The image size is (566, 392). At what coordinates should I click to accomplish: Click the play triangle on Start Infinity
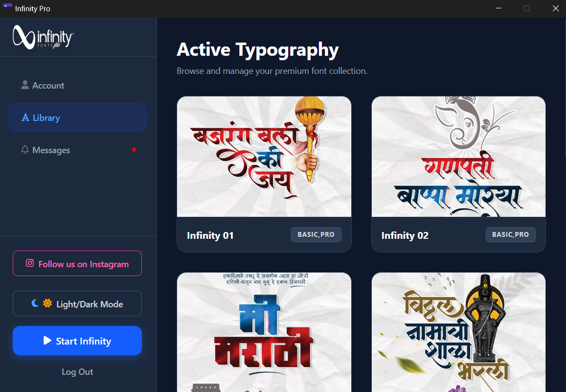[47, 341]
